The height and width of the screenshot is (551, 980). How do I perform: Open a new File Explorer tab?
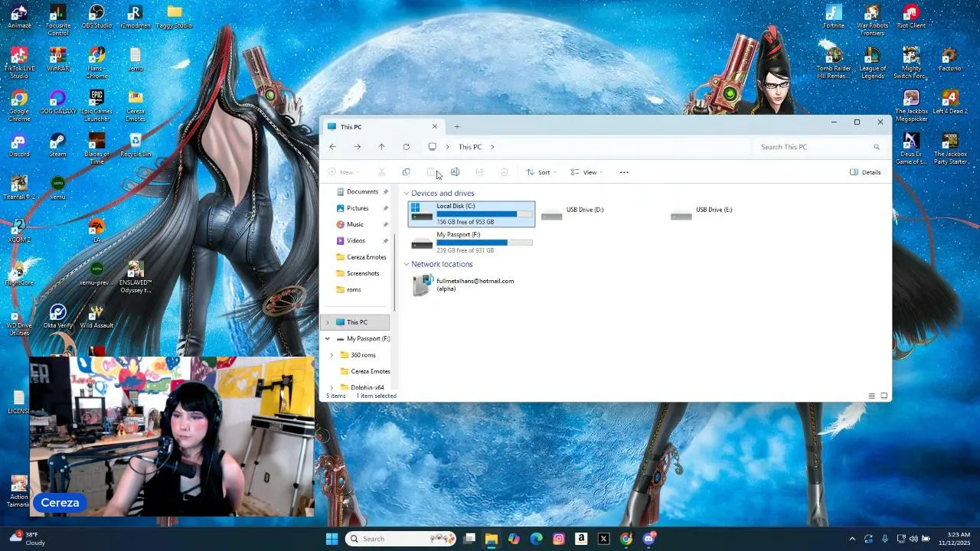[x=457, y=127]
